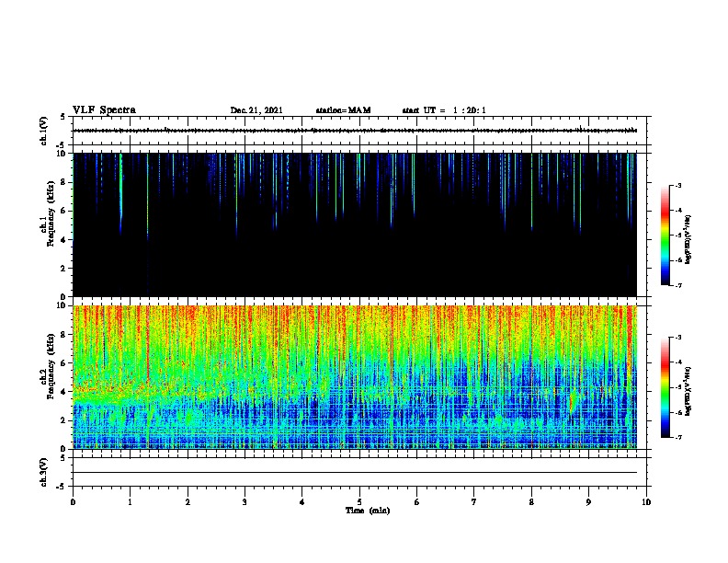Click the "Time (min)" axis title
This screenshot has width=728, height=563.
tap(368, 511)
